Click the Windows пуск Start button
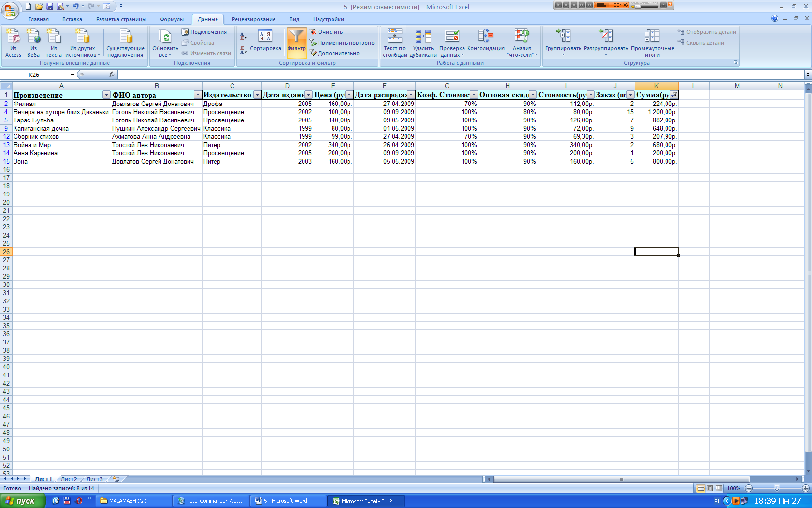 [x=23, y=501]
